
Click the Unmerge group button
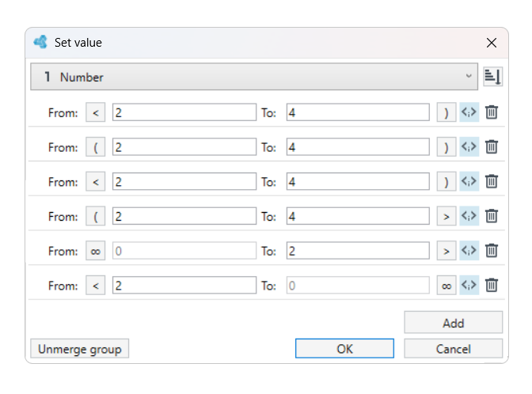tap(80, 348)
